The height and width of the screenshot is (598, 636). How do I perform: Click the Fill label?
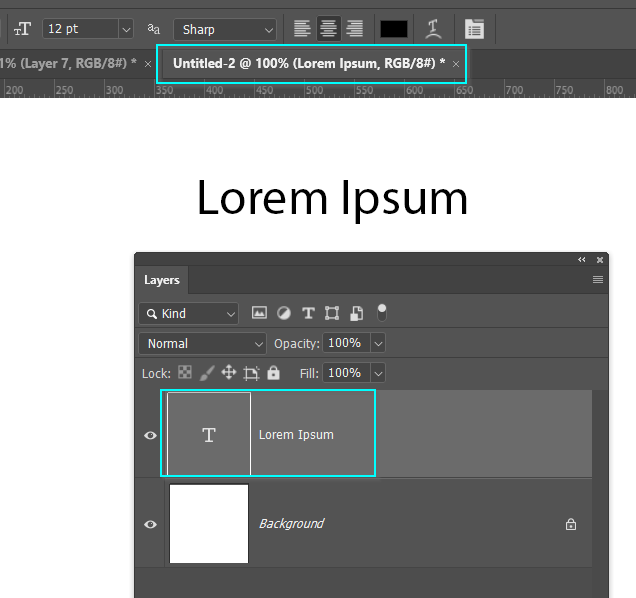(x=309, y=374)
